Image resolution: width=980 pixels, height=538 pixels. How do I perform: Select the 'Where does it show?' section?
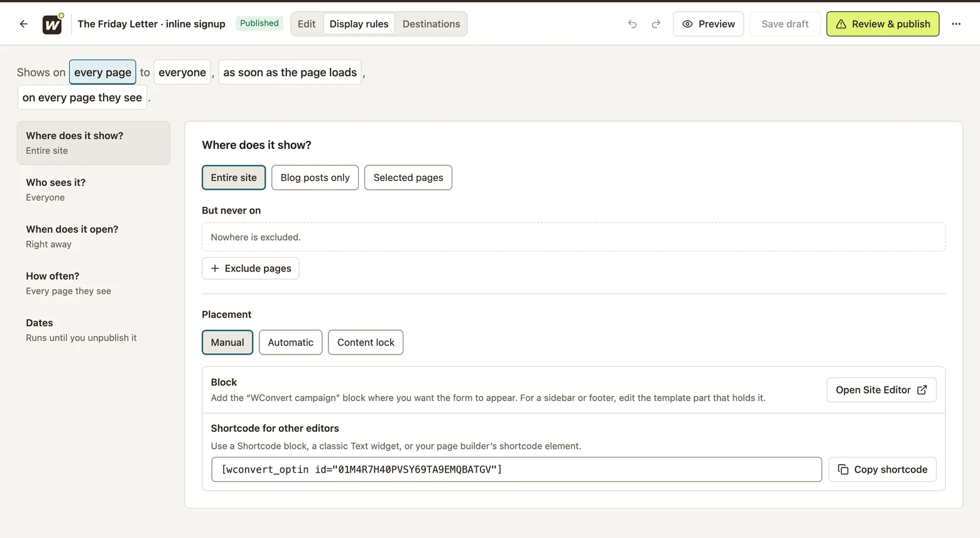[x=94, y=143]
